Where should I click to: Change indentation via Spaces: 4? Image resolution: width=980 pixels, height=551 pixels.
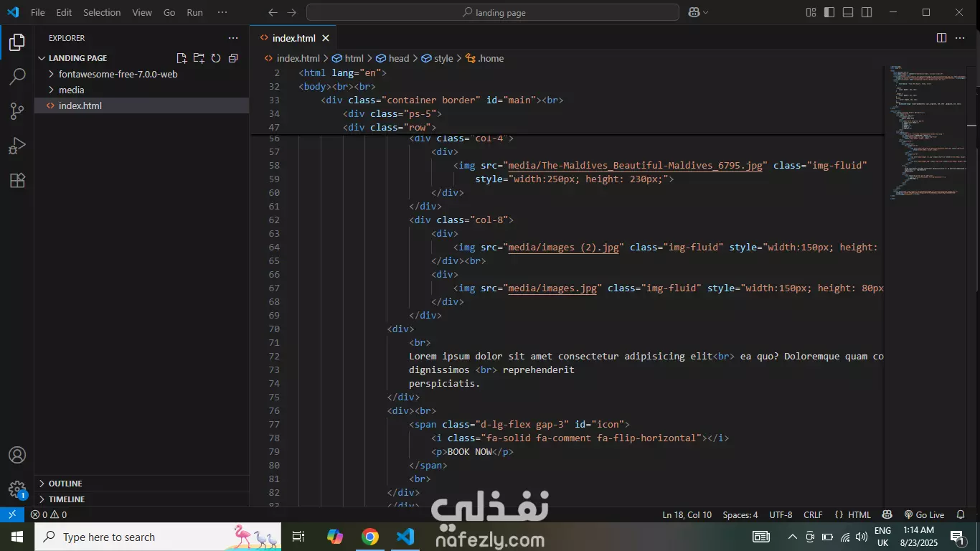740,514
